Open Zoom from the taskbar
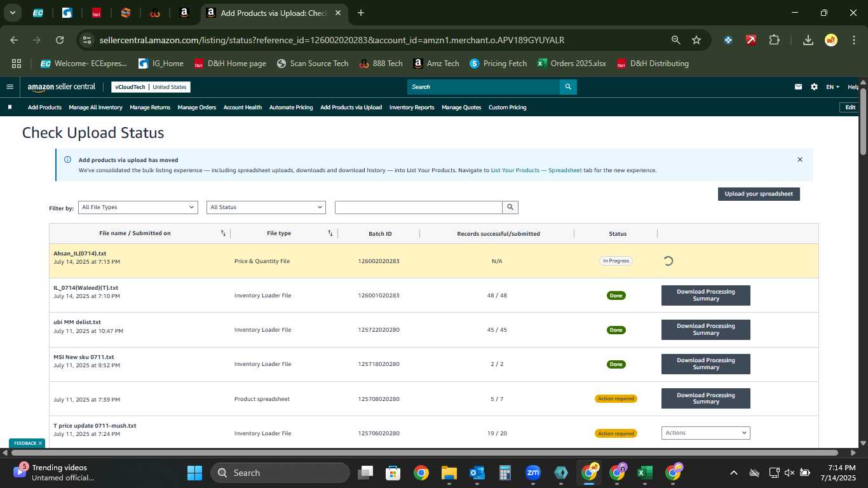 pos(533,473)
